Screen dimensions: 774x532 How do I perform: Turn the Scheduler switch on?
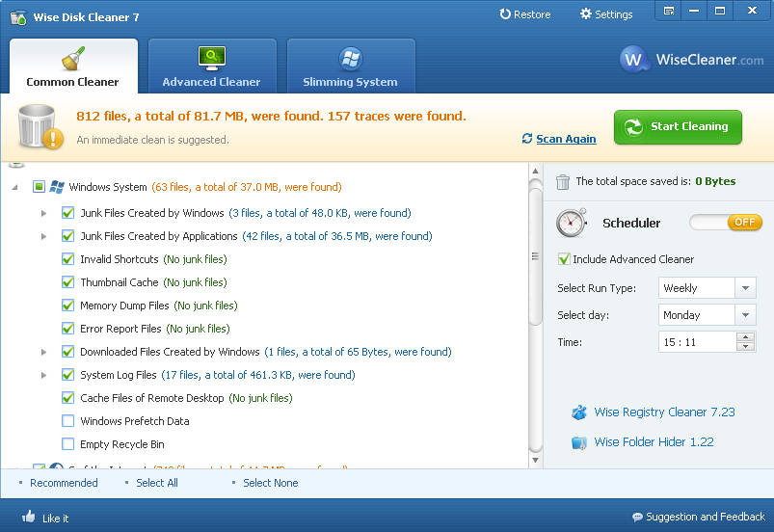[726, 222]
